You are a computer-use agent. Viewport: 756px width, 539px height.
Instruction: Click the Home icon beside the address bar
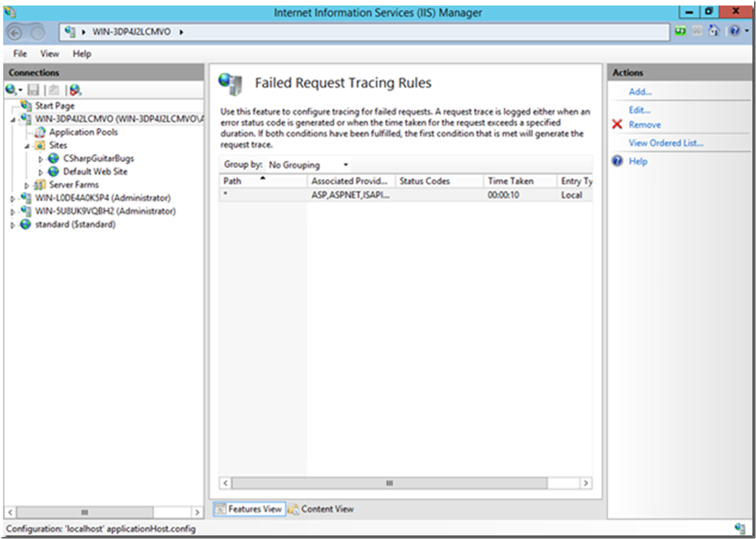[x=714, y=31]
